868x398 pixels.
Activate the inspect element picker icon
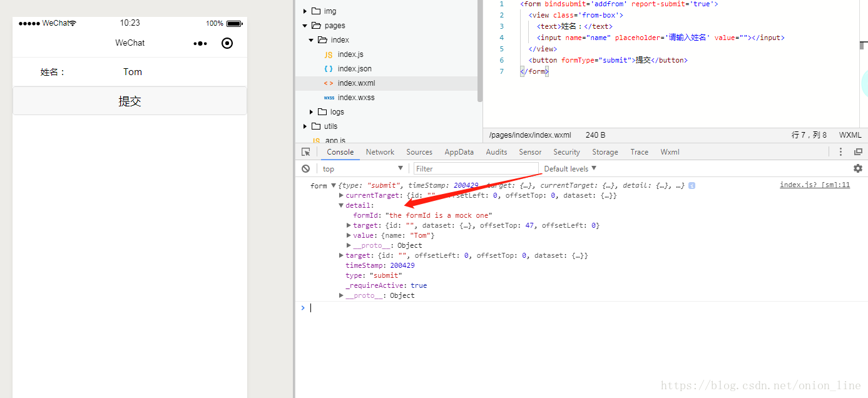(x=306, y=152)
